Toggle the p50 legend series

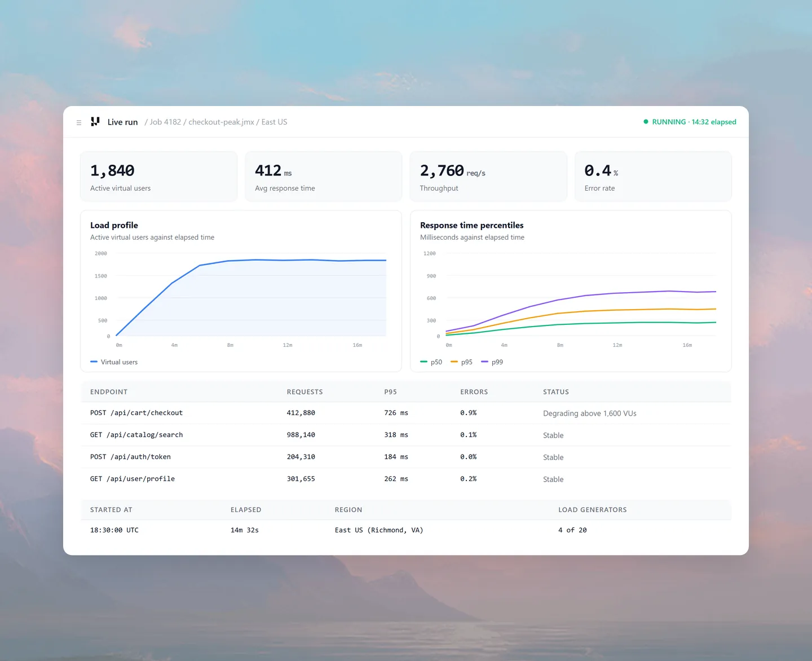[431, 362]
